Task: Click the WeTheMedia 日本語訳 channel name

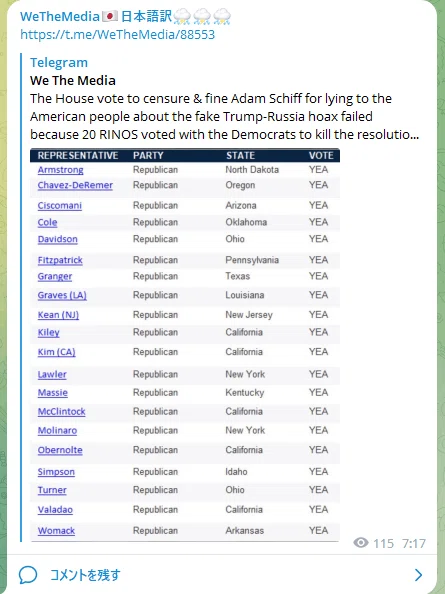Action: (x=125, y=16)
